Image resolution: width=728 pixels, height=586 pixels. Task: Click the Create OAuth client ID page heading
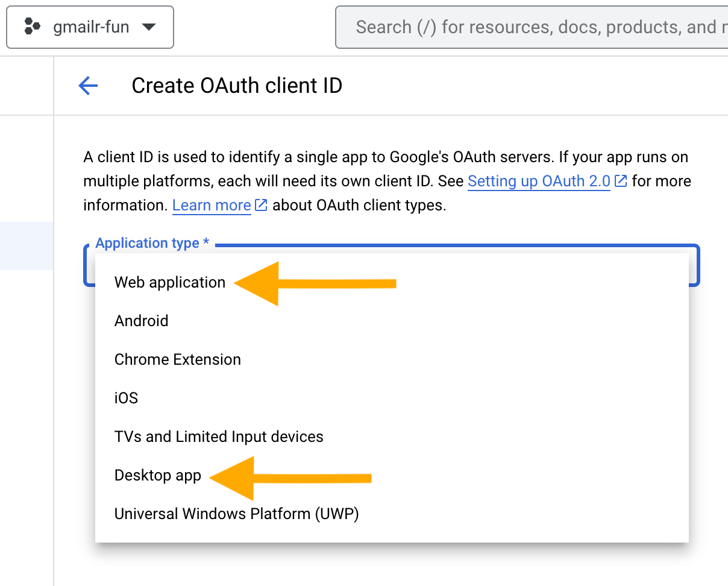coord(236,86)
